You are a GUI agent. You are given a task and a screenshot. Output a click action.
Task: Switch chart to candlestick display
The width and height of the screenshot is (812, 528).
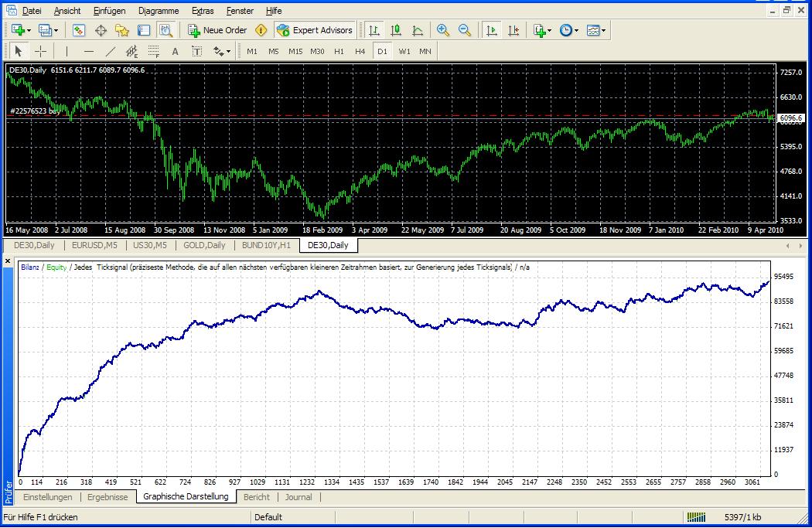pos(396,30)
